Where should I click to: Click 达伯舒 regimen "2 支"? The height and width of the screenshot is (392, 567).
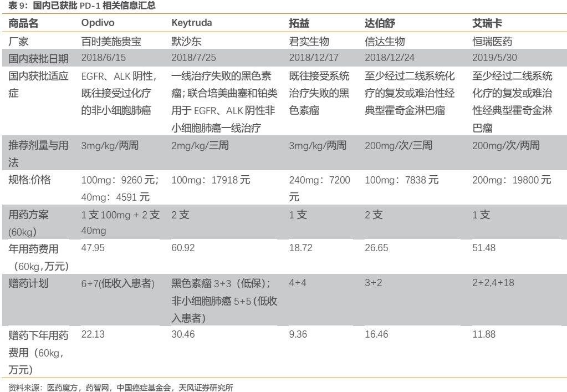pos(374,215)
